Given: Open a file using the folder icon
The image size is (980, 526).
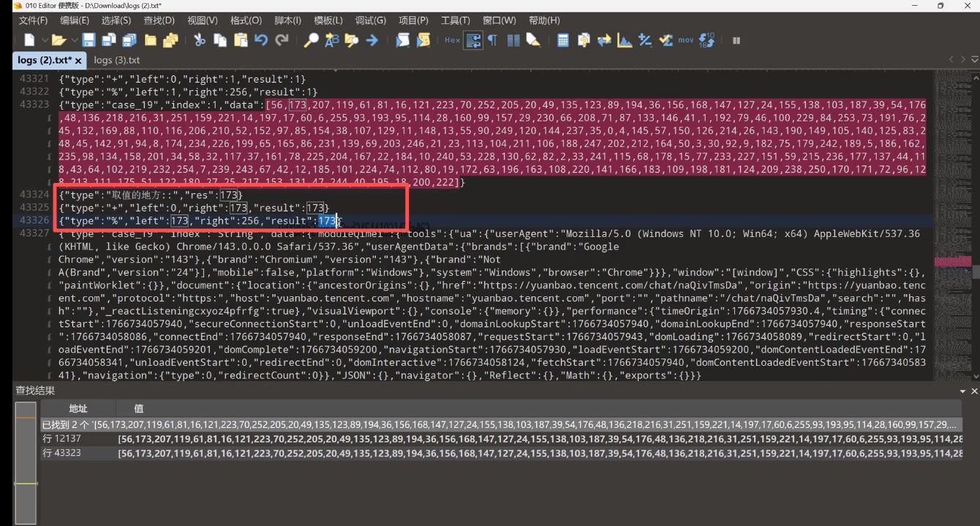Looking at the screenshot, I should click(59, 40).
